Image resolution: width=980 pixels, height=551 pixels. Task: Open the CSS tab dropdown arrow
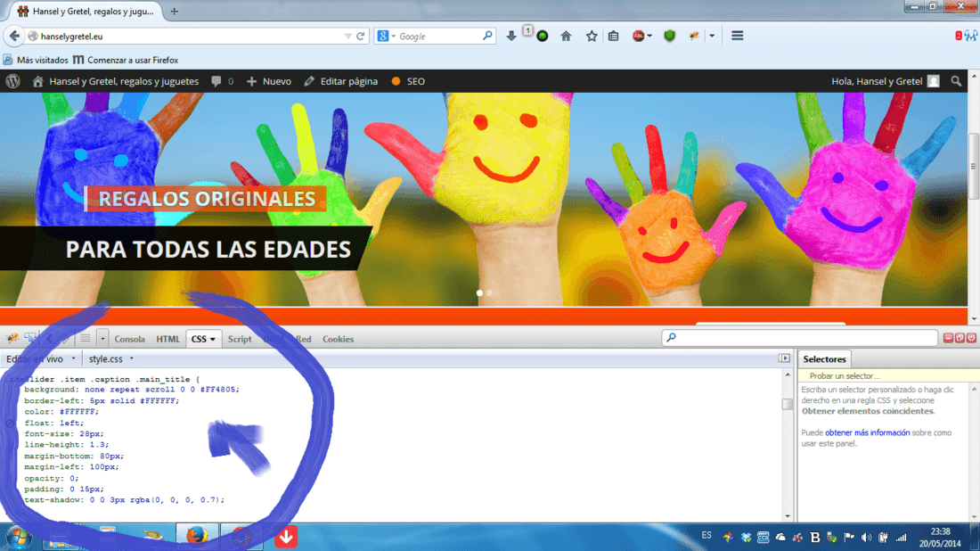(213, 339)
